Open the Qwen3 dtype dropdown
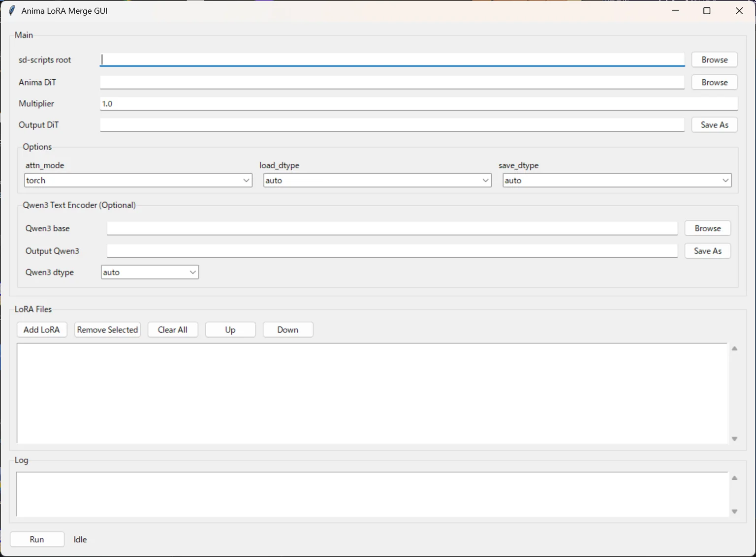 tap(150, 272)
